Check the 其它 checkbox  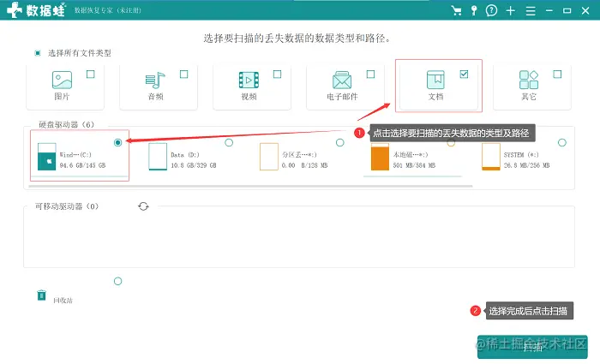557,75
